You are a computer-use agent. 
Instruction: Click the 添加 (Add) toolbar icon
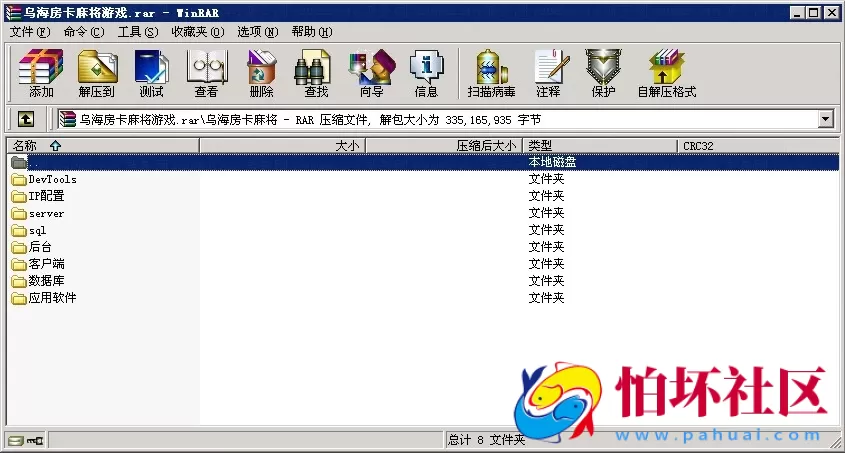point(41,73)
